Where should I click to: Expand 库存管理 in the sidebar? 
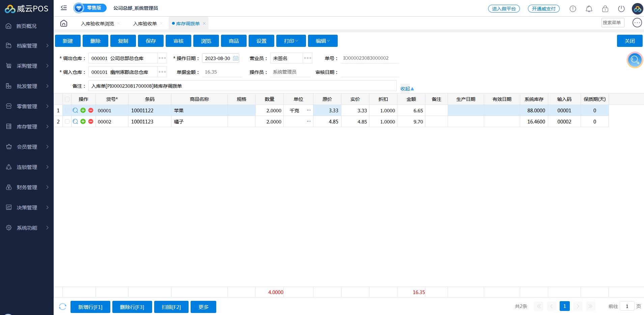click(27, 126)
